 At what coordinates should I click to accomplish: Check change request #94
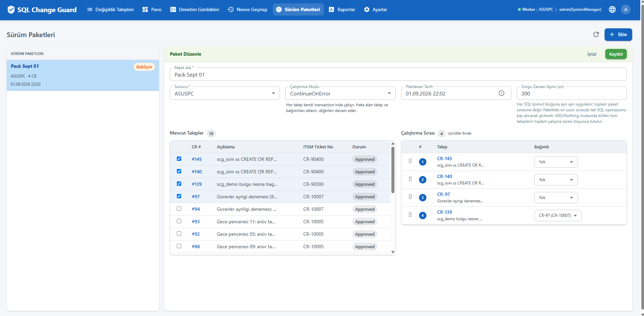coord(179,209)
